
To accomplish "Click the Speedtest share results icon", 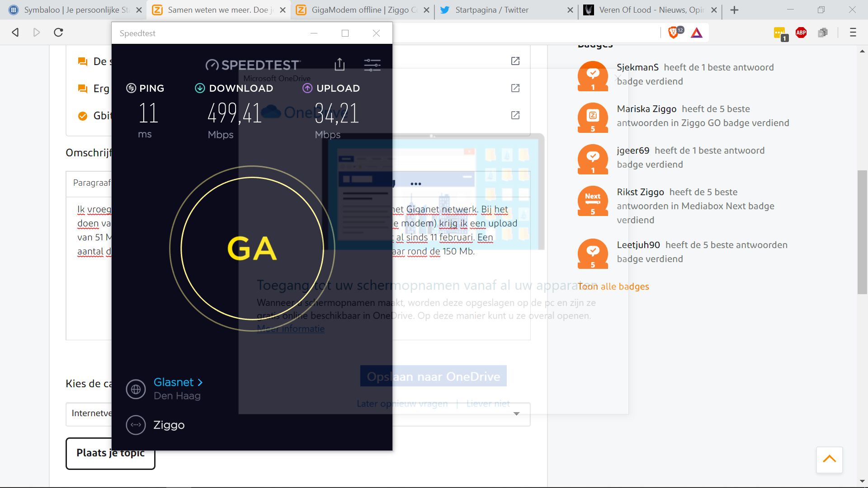I will click(x=340, y=65).
